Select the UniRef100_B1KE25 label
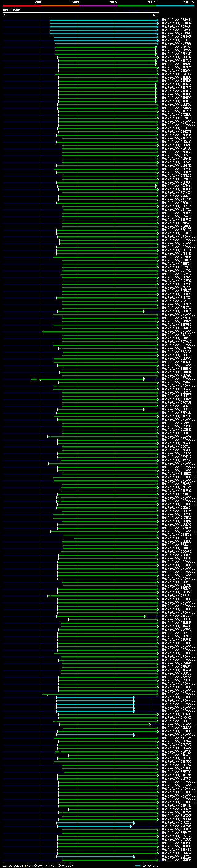Viewport: 197px width, 868px height. [x=177, y=396]
